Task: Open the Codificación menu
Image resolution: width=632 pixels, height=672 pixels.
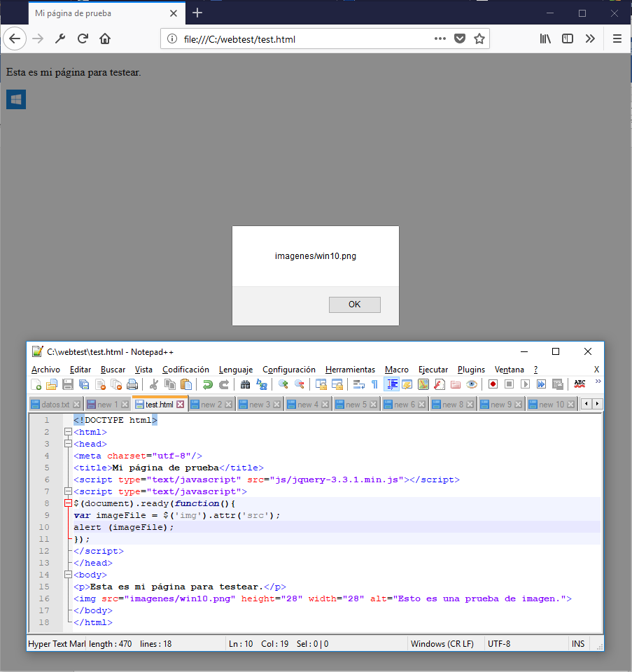Action: (x=185, y=370)
